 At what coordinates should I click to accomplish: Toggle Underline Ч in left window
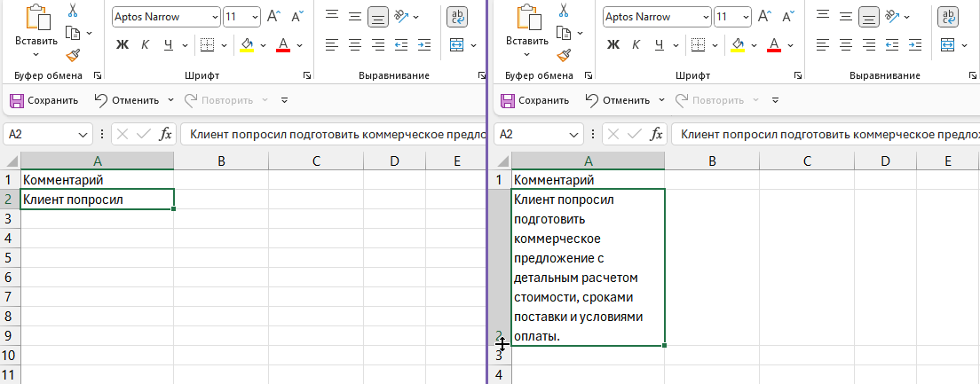coord(168,45)
